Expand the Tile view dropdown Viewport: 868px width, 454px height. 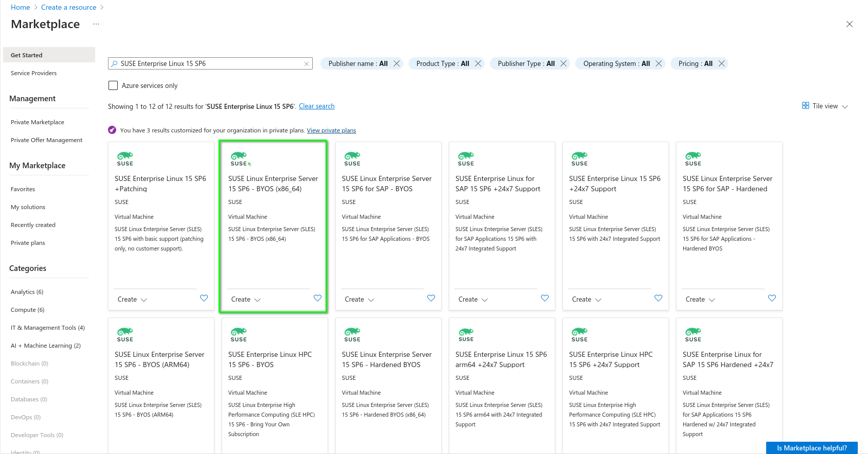[x=825, y=106]
